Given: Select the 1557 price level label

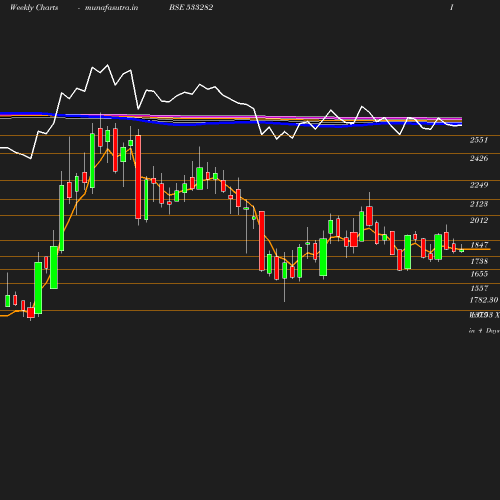Looking at the screenshot, I should coord(479,288).
